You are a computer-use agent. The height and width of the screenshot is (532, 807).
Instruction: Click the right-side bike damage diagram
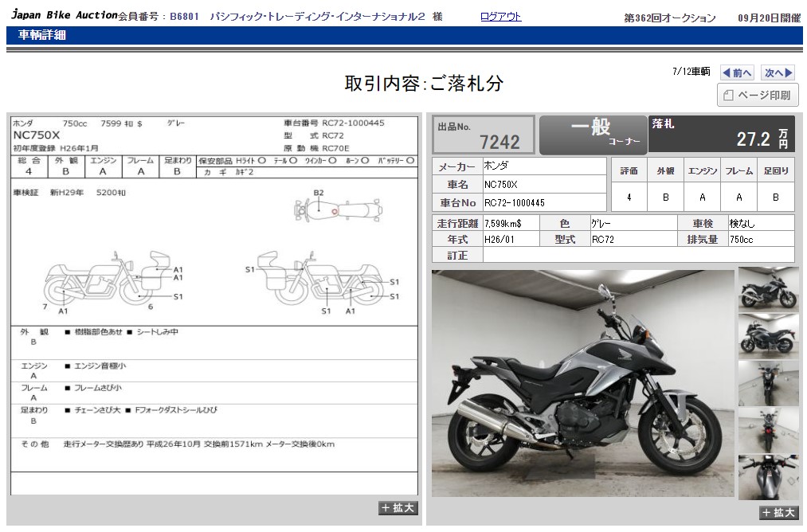point(320,279)
